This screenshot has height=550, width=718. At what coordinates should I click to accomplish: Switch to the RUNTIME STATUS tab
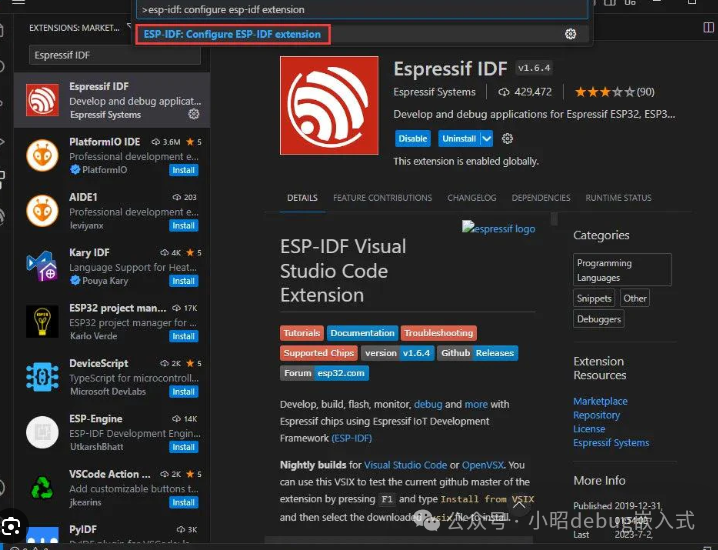coord(618,198)
